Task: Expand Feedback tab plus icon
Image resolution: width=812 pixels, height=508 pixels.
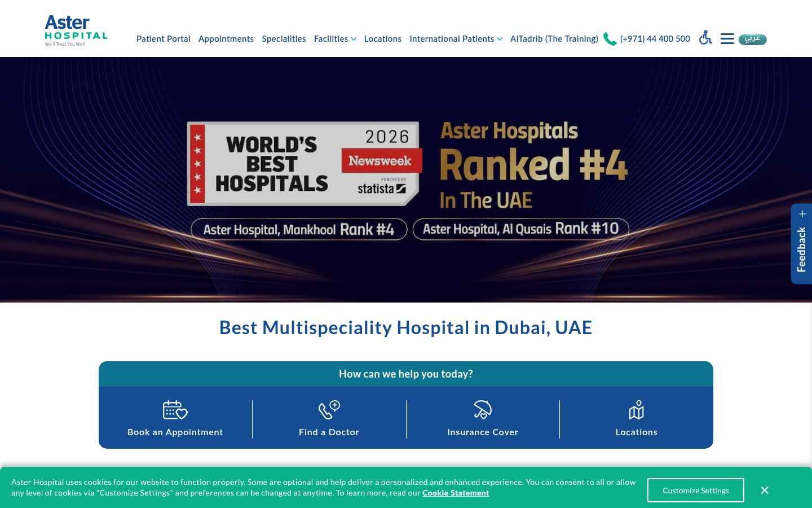Action: (802, 214)
